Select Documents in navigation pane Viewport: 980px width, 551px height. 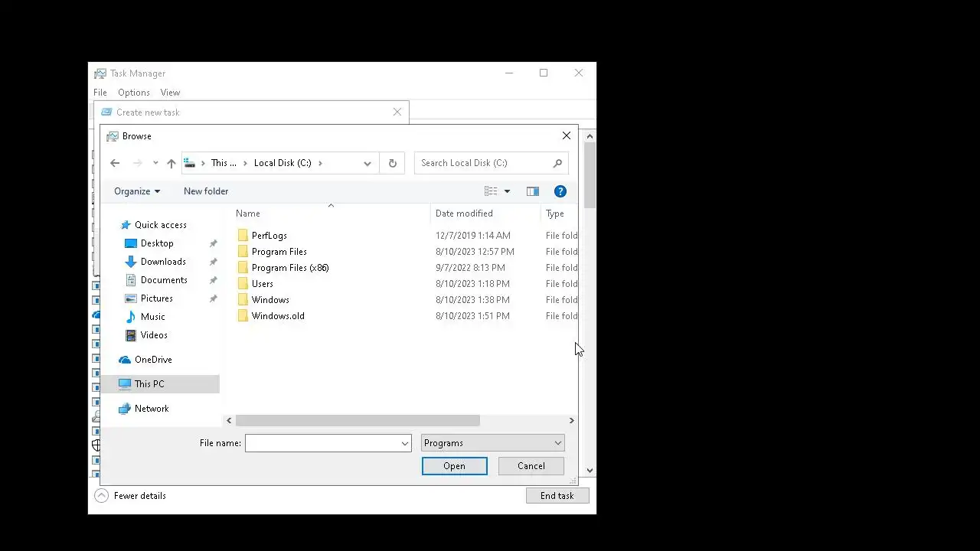[164, 280]
